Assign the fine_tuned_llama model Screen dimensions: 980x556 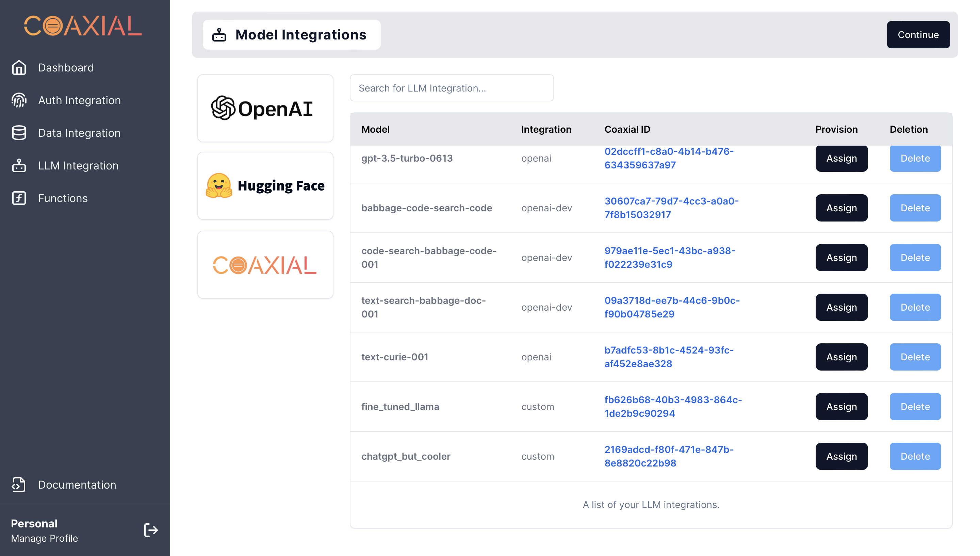click(x=842, y=407)
